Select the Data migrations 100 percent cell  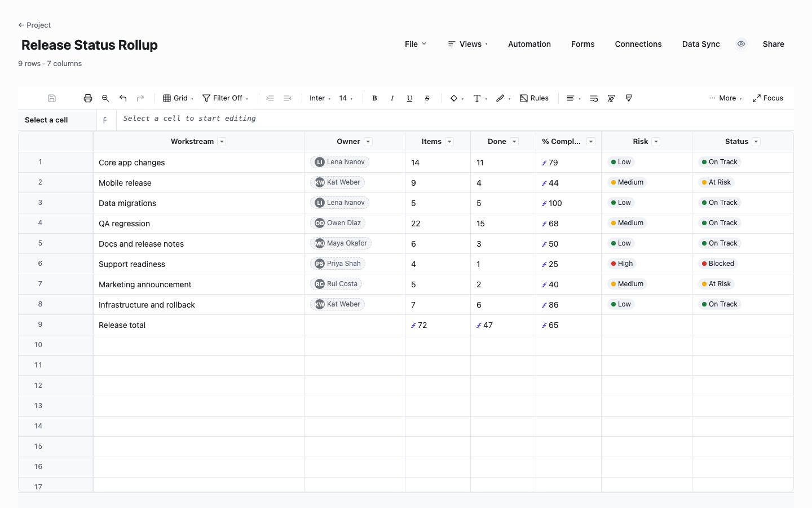coord(568,203)
